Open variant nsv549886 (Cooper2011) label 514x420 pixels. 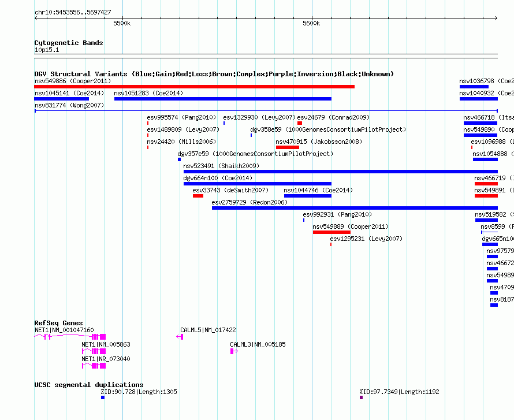pyautogui.click(x=73, y=81)
